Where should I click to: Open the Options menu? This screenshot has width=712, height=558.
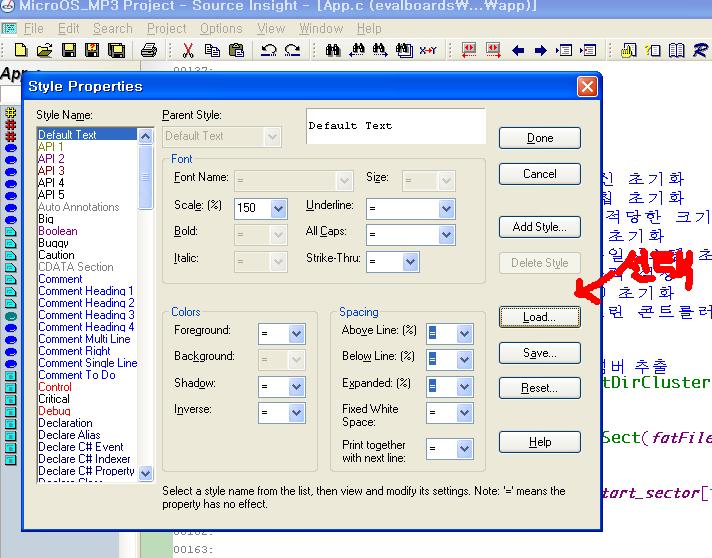tap(221, 29)
